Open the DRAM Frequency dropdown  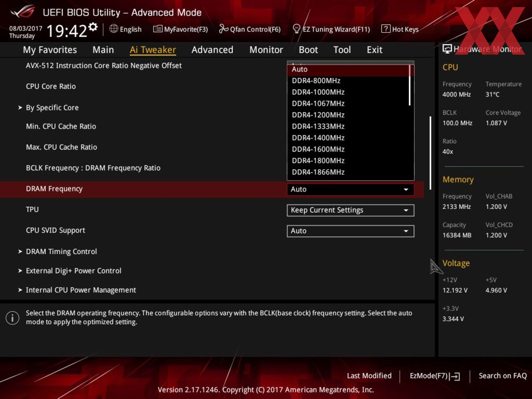click(350, 189)
